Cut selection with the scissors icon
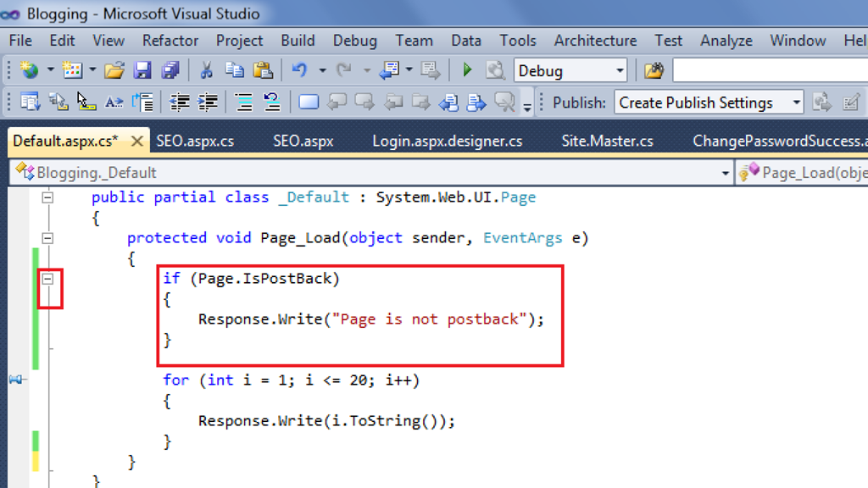The width and height of the screenshot is (868, 488). click(x=206, y=70)
